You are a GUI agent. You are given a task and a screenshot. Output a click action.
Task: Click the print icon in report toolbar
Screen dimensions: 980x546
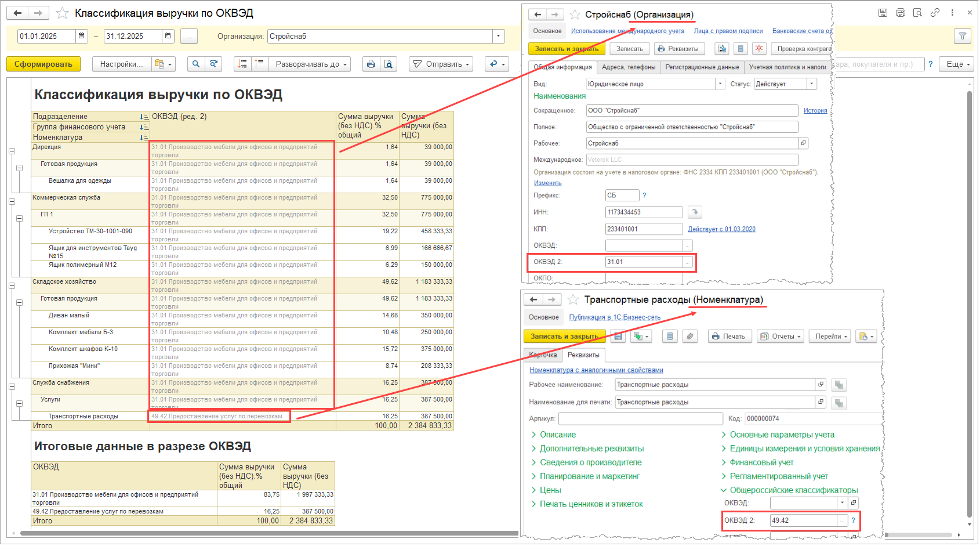371,64
